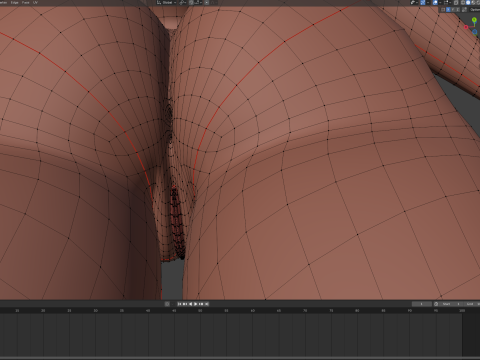This screenshot has width=480, height=360.
Task: Toggle Y axis mesh symmetry
Action: point(453,10)
